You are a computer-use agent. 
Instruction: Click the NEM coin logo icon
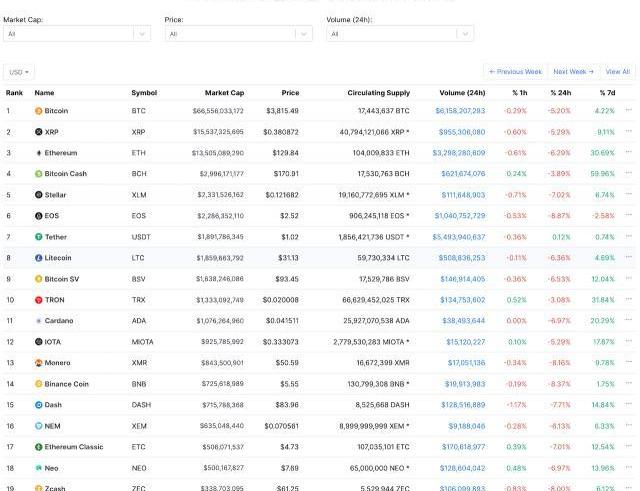tap(38, 426)
